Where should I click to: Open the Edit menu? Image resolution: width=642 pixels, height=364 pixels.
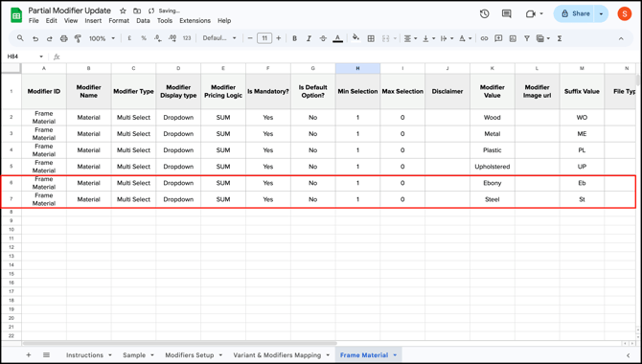click(51, 20)
